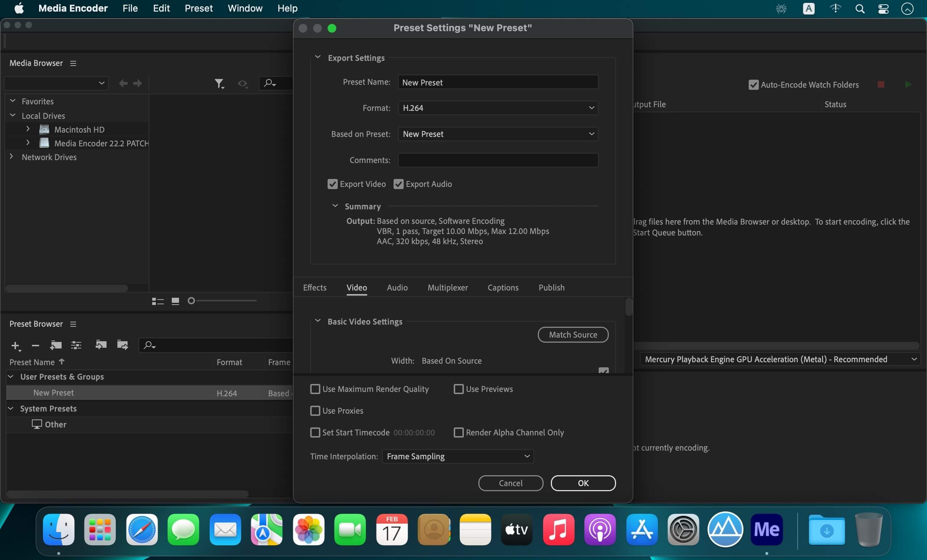The width and height of the screenshot is (927, 560).
Task: Open Media Encoder from the Dock
Action: pyautogui.click(x=766, y=530)
